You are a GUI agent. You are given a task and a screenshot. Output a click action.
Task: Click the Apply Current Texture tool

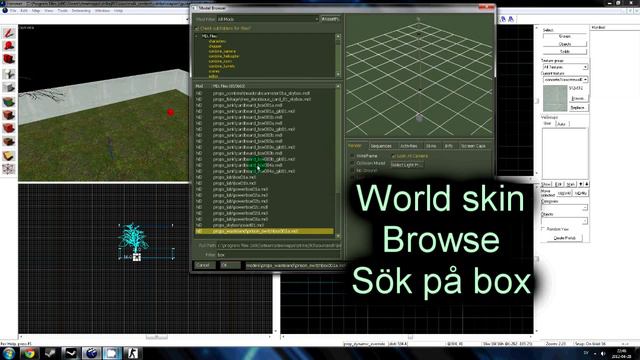click(9, 115)
